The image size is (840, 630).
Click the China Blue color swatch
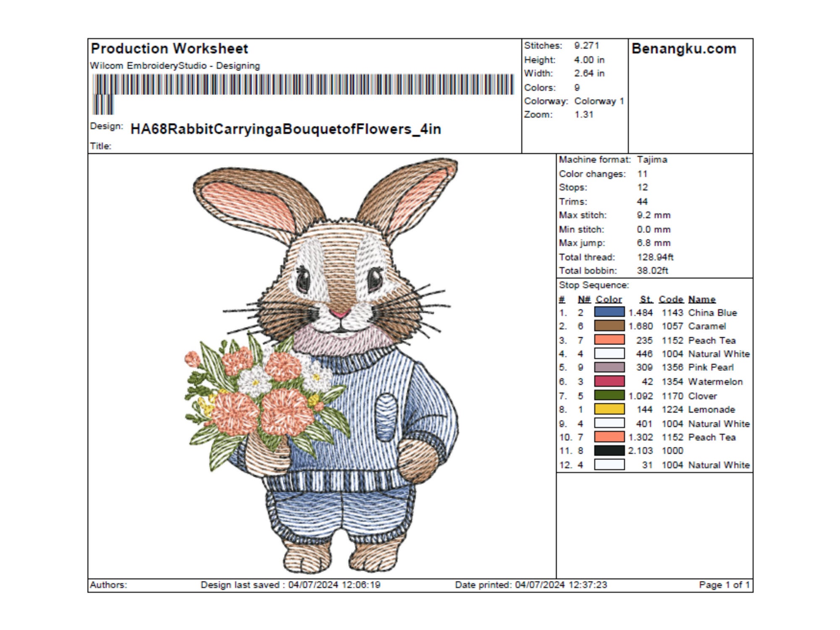pyautogui.click(x=609, y=312)
